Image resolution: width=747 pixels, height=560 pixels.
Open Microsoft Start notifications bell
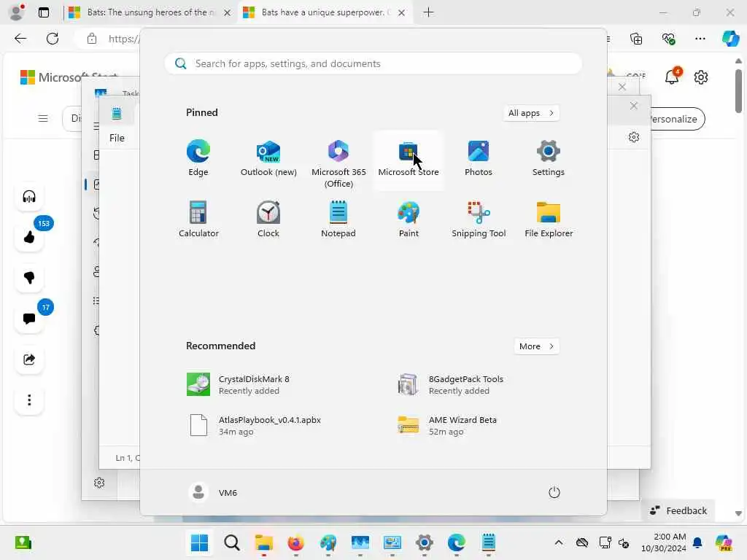pos(672,77)
